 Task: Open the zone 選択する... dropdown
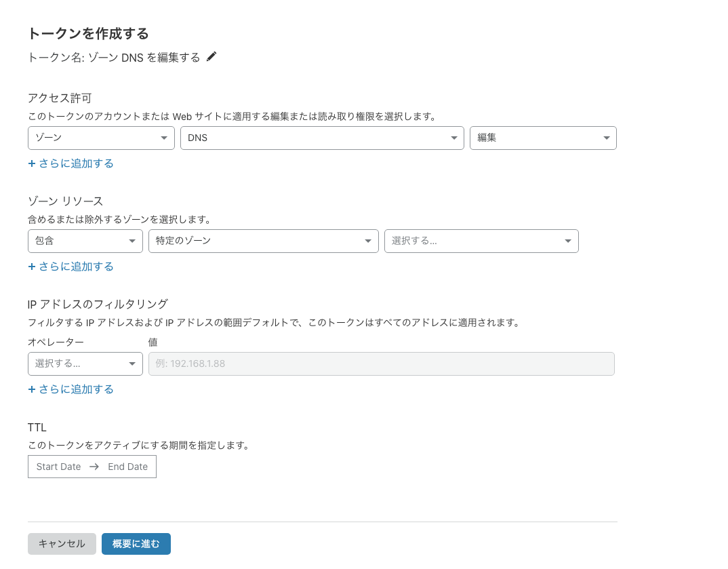click(481, 241)
